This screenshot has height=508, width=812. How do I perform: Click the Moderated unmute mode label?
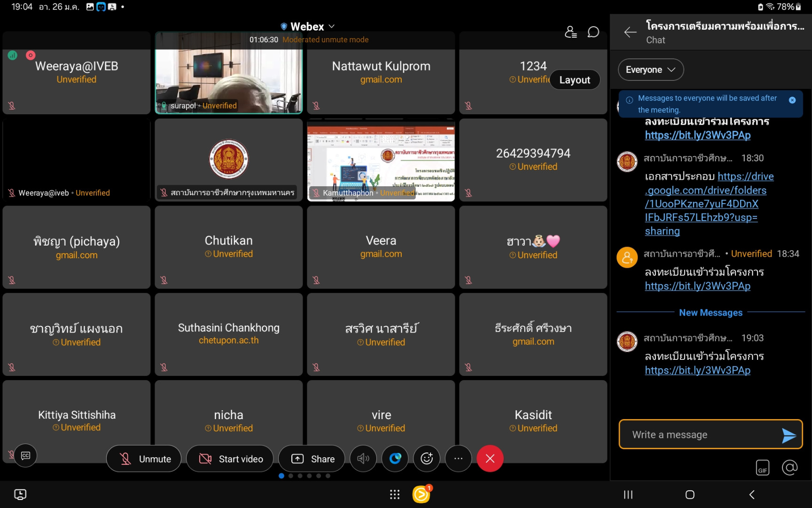(325, 40)
